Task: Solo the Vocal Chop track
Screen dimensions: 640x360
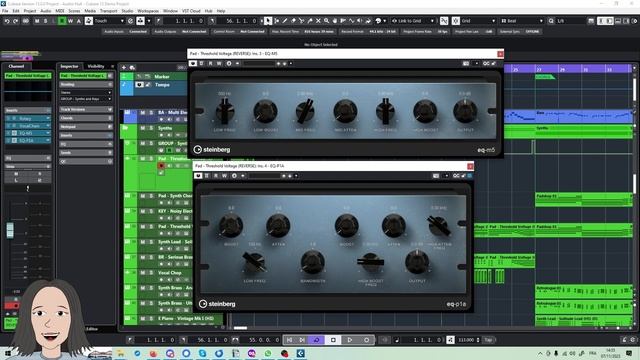Action: 151,273
